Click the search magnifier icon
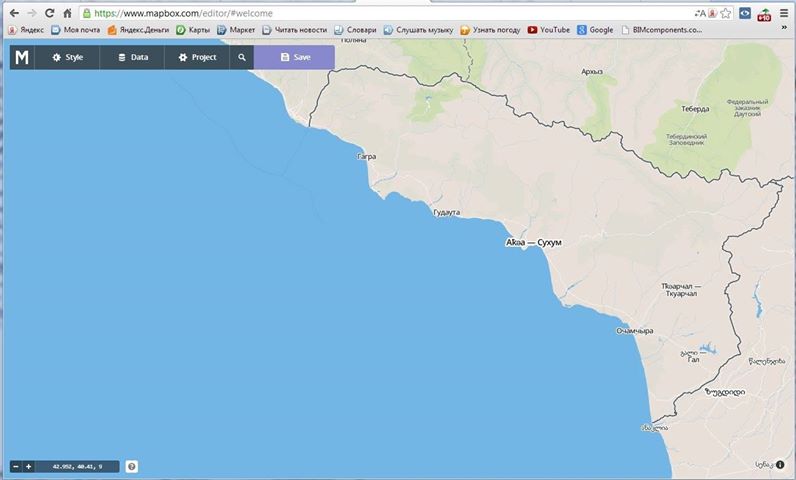 pyautogui.click(x=242, y=57)
